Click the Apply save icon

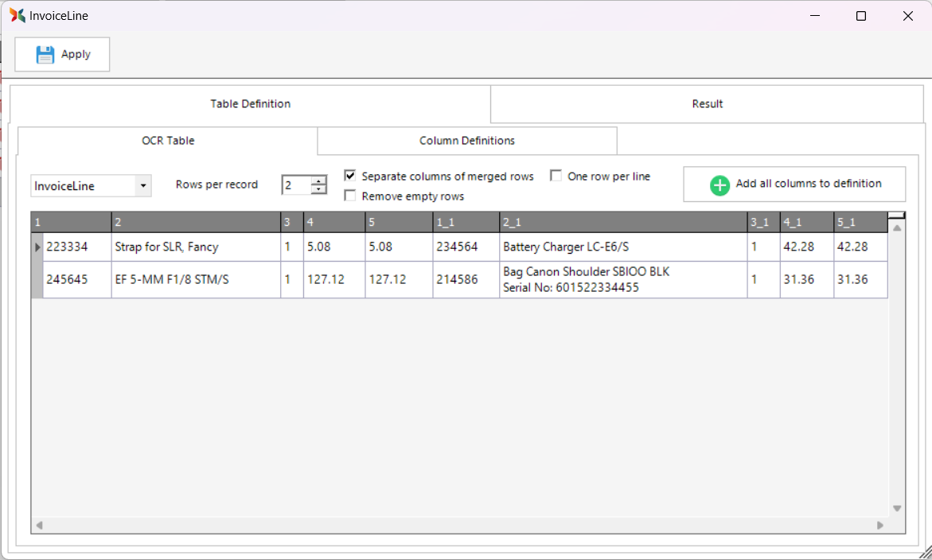45,54
